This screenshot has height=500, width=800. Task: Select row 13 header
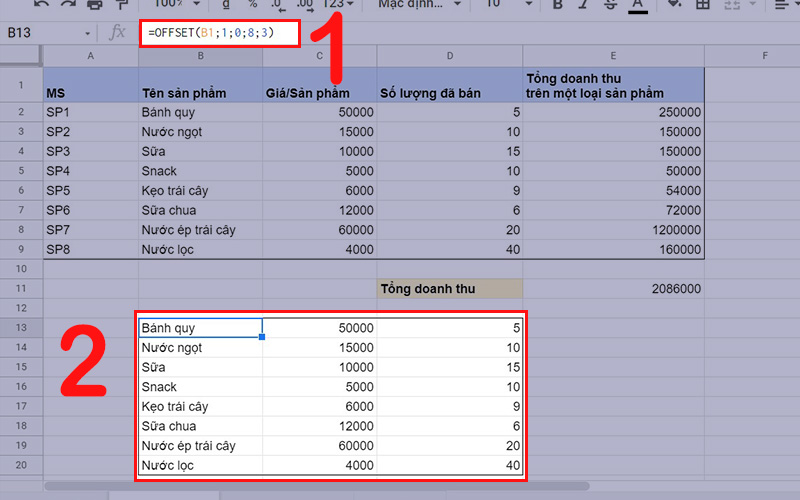tap(21, 328)
